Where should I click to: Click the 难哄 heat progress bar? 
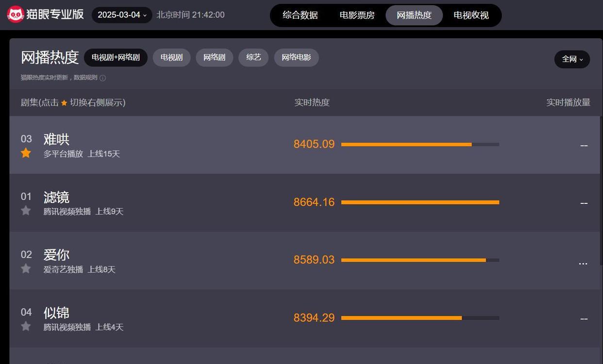(420, 144)
